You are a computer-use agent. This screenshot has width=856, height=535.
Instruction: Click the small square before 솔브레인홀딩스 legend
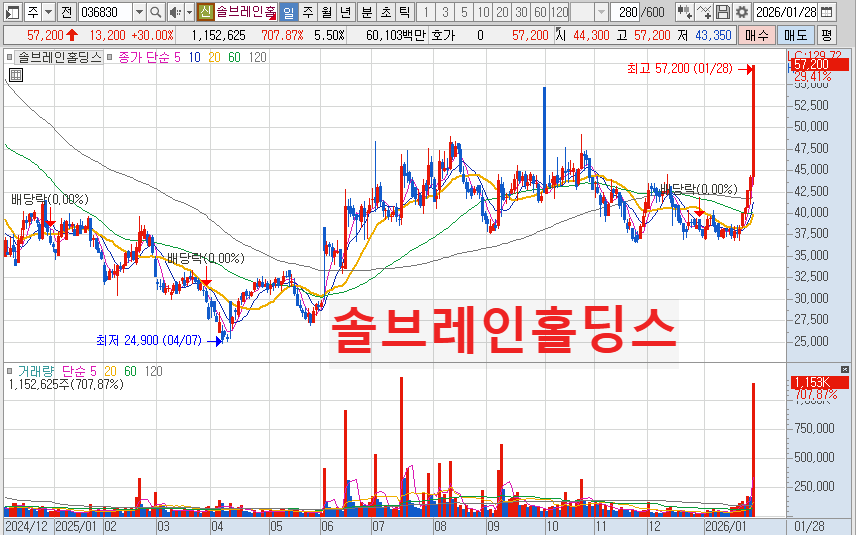tap(10, 57)
